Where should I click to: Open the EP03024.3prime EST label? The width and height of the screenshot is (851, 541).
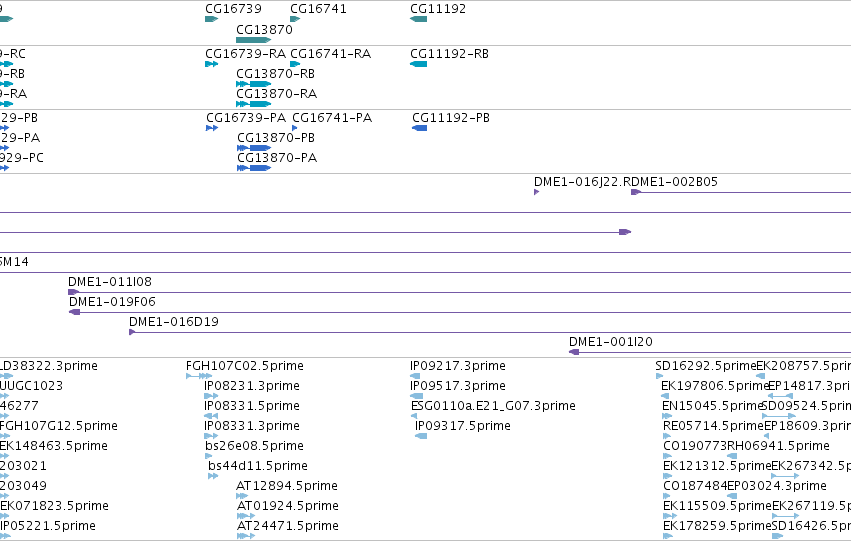point(777,486)
